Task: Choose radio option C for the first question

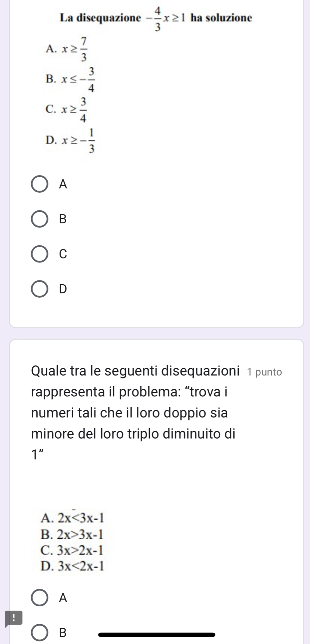Action: 40,254
